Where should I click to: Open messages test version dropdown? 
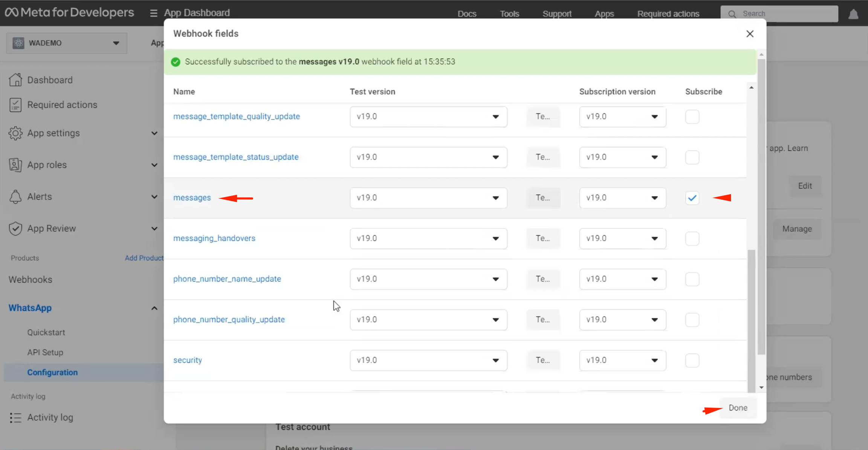pyautogui.click(x=428, y=198)
